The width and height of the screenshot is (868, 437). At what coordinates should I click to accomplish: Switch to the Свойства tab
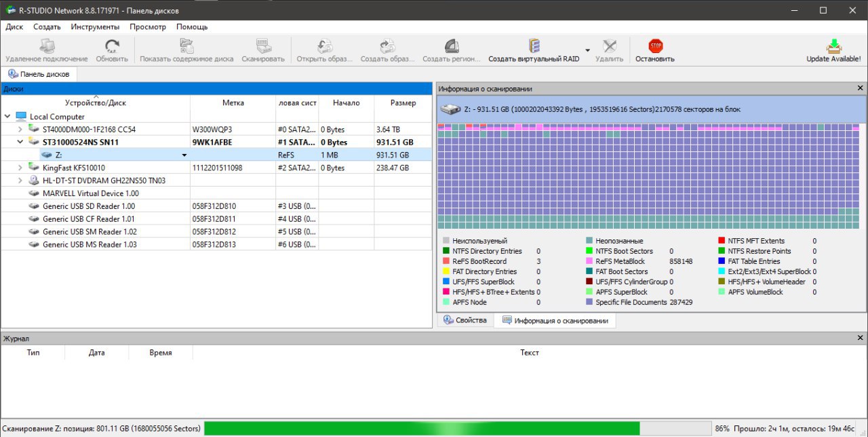tap(465, 320)
